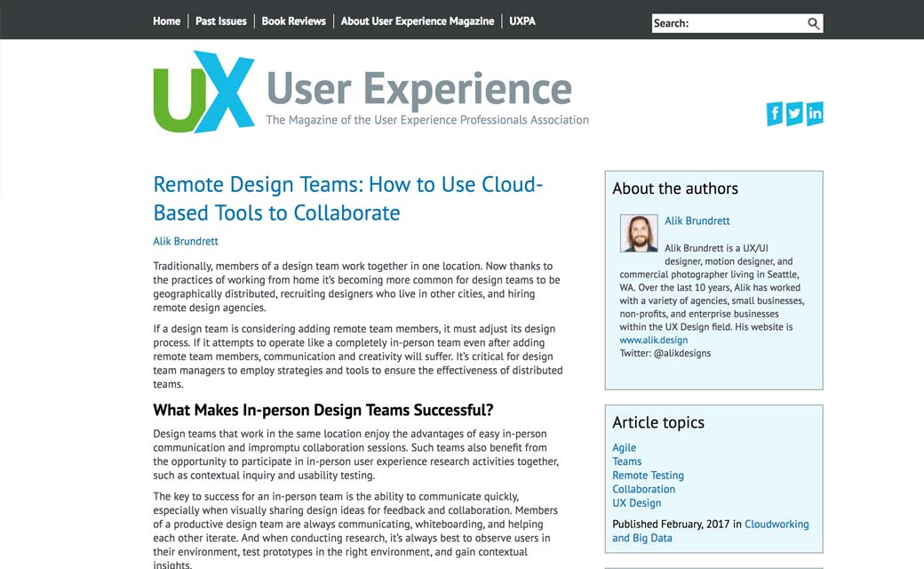The image size is (924, 569).
Task: Select the Agile article topic
Action: coord(624,448)
